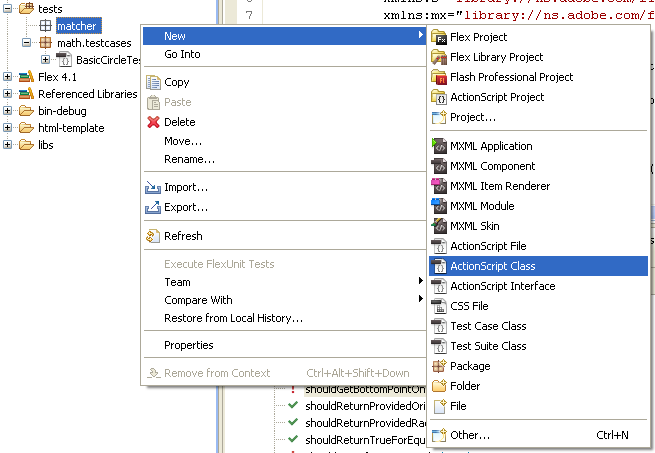Choose Restore from Local History

[233, 318]
